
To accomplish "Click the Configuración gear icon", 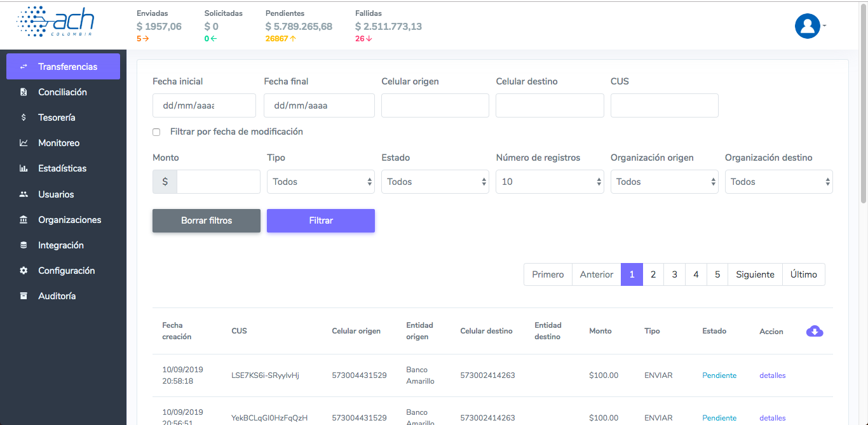I will click(24, 271).
